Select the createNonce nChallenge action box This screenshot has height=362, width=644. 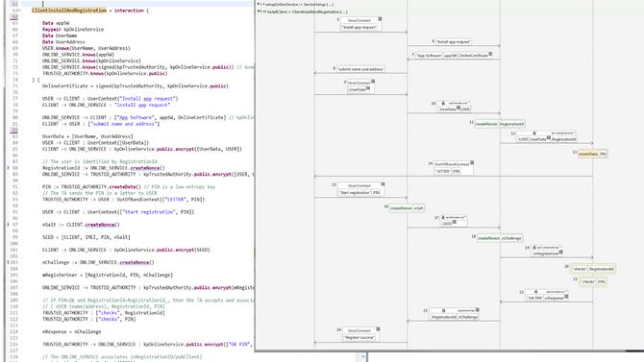tap(500, 238)
